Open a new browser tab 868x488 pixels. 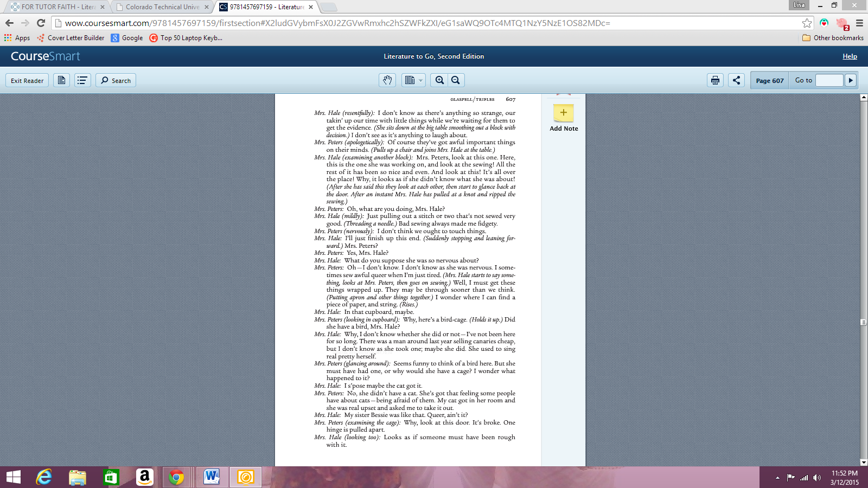pyautogui.click(x=328, y=7)
